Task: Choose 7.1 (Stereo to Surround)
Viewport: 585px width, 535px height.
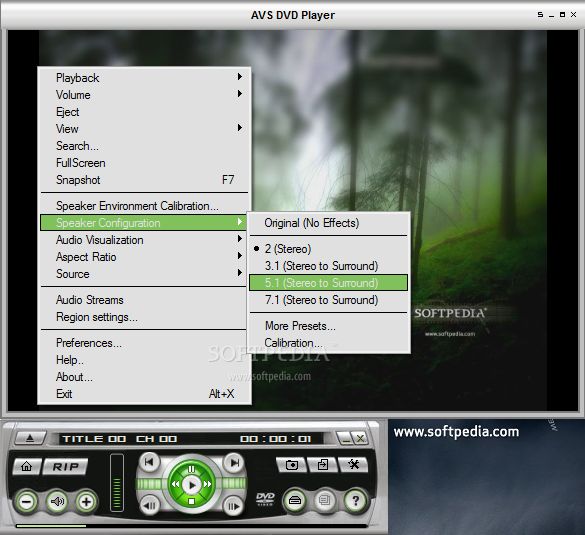Action: [x=329, y=300]
